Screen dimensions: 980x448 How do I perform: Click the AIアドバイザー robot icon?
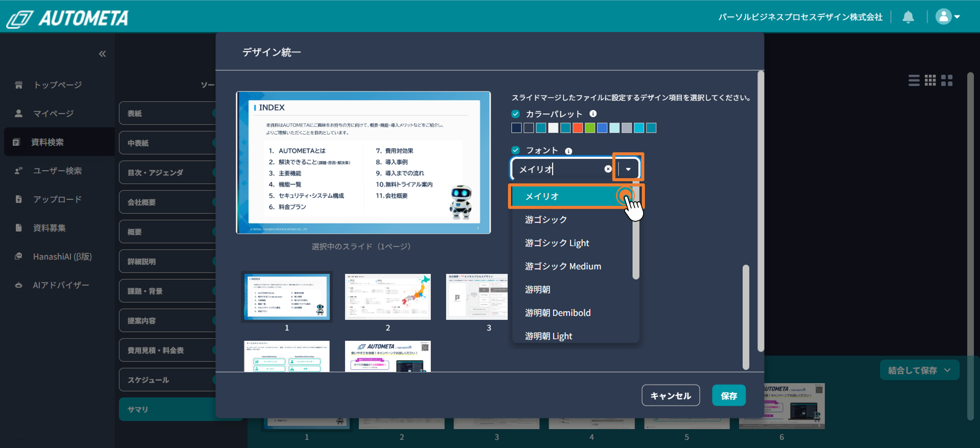(x=18, y=285)
